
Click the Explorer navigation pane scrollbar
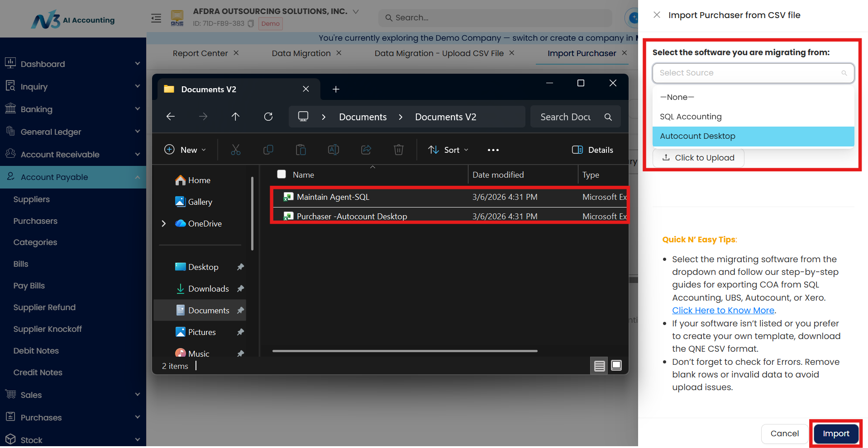[x=252, y=213]
